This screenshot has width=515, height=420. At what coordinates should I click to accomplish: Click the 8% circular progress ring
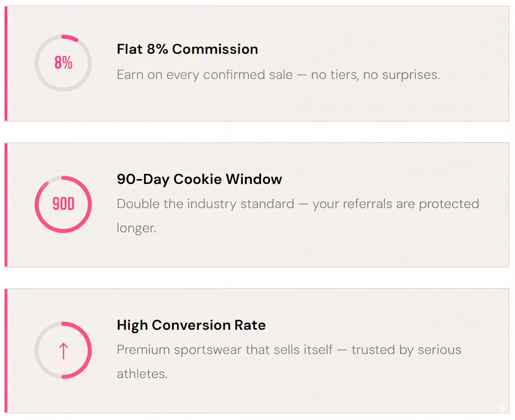[x=63, y=63]
